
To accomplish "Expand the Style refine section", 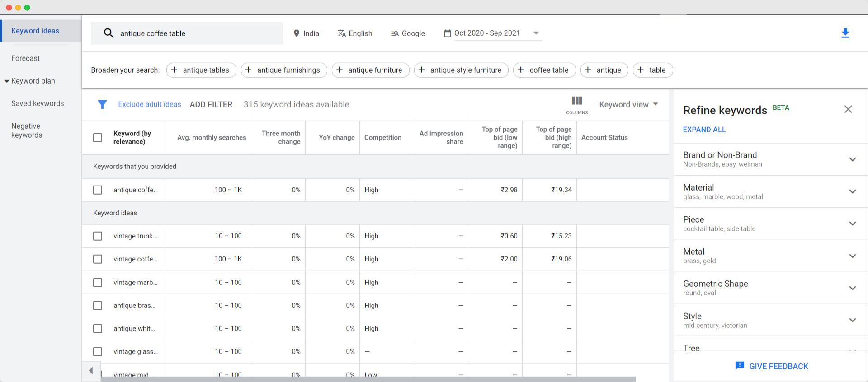I will pos(853,320).
